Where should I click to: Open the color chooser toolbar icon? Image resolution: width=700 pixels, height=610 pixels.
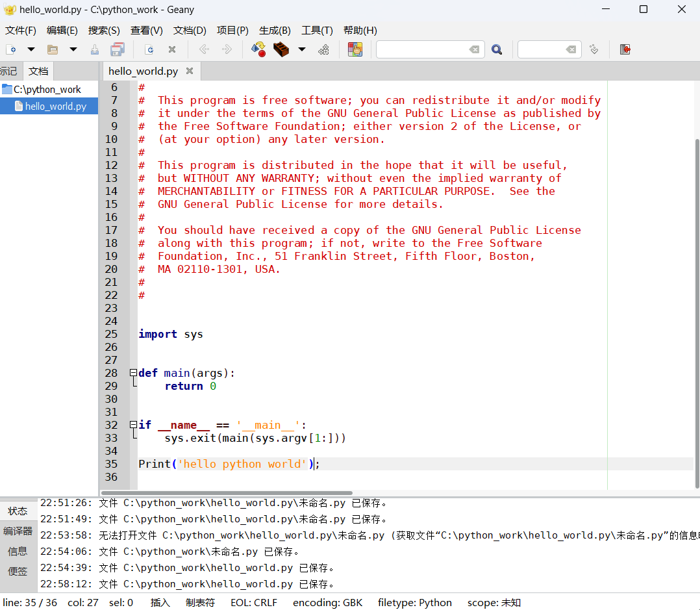point(355,49)
